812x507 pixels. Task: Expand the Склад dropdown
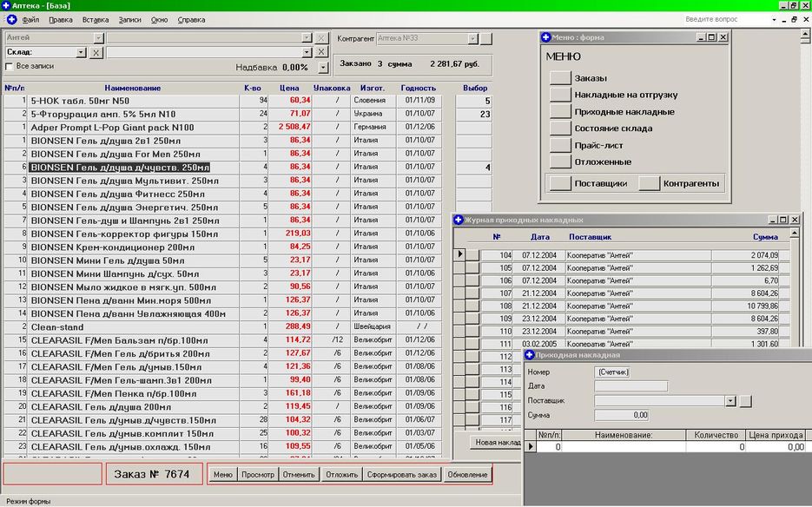pyautogui.click(x=81, y=52)
